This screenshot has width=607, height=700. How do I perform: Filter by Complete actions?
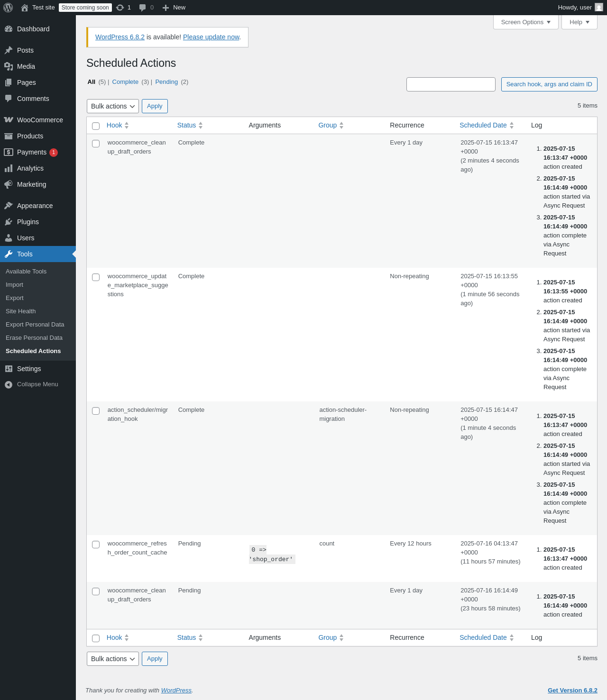(x=125, y=82)
